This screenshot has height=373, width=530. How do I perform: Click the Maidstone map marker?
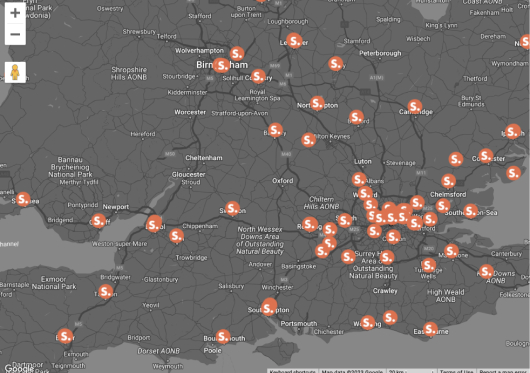click(451, 251)
